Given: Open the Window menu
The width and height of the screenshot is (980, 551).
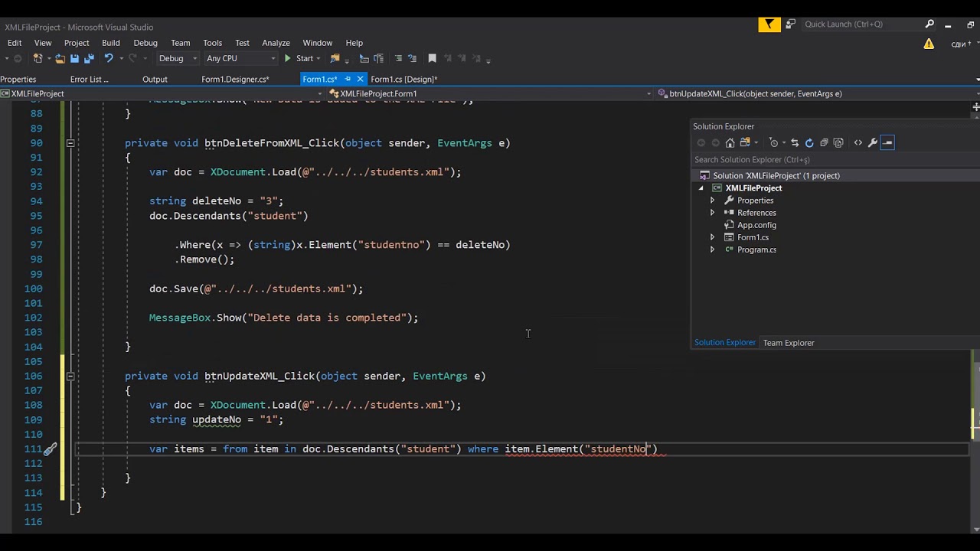Looking at the screenshot, I should (317, 43).
